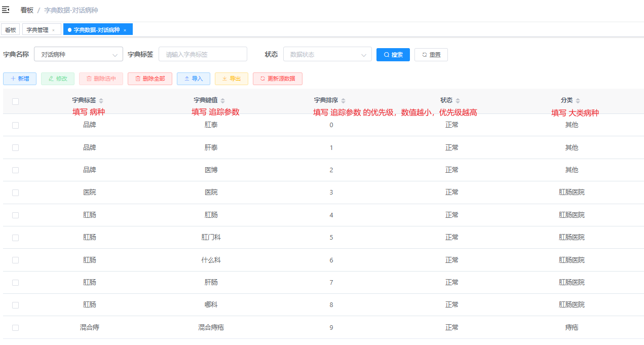The image size is (644, 345).
Task: Click the blue 搜索 button
Action: (393, 55)
